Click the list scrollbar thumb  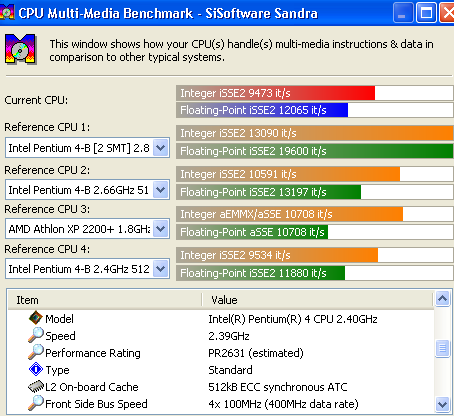[443, 348]
